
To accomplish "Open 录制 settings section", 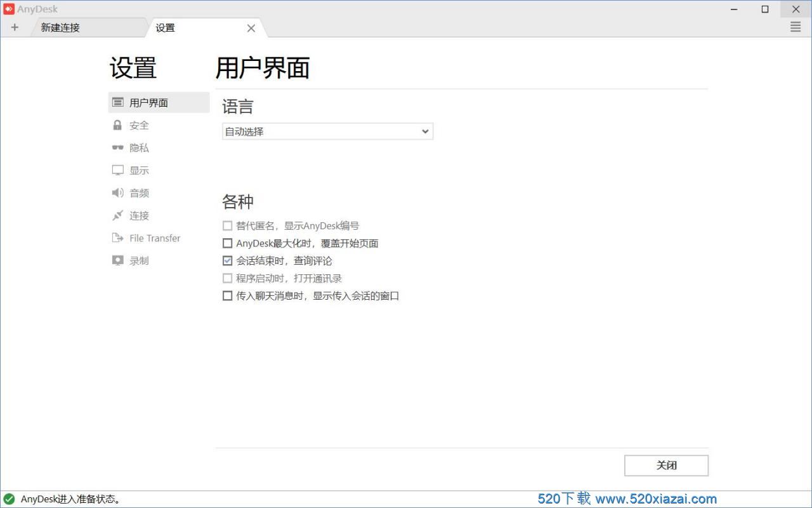I will point(159,260).
